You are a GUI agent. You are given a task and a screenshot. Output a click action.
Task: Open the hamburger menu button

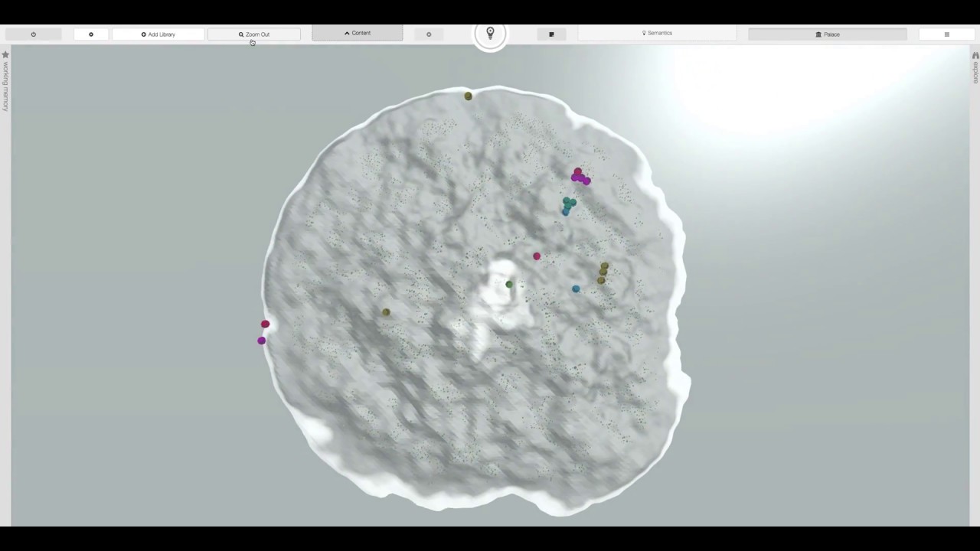947,34
